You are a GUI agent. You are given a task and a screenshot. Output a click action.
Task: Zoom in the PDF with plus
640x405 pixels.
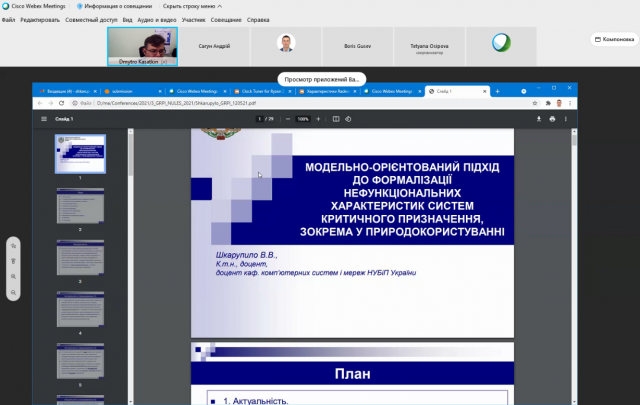pyautogui.click(x=318, y=119)
